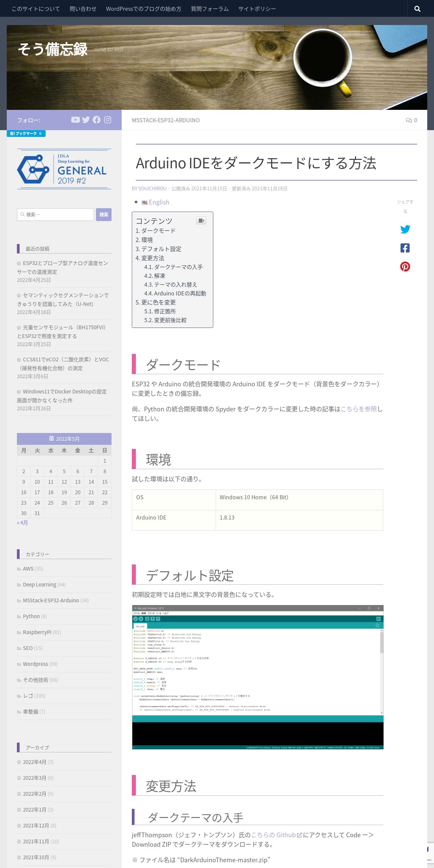Open 2021年12月 archive
The image size is (434, 868).
pos(36,826)
